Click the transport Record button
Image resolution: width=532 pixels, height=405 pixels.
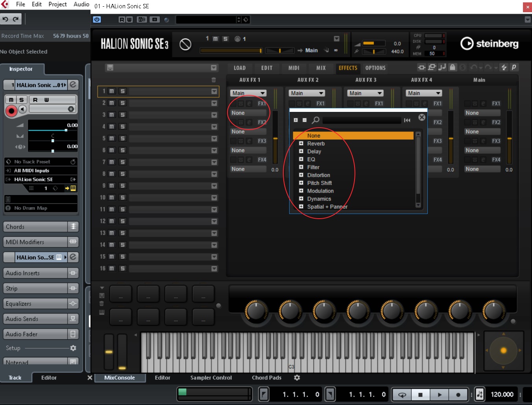(458, 394)
